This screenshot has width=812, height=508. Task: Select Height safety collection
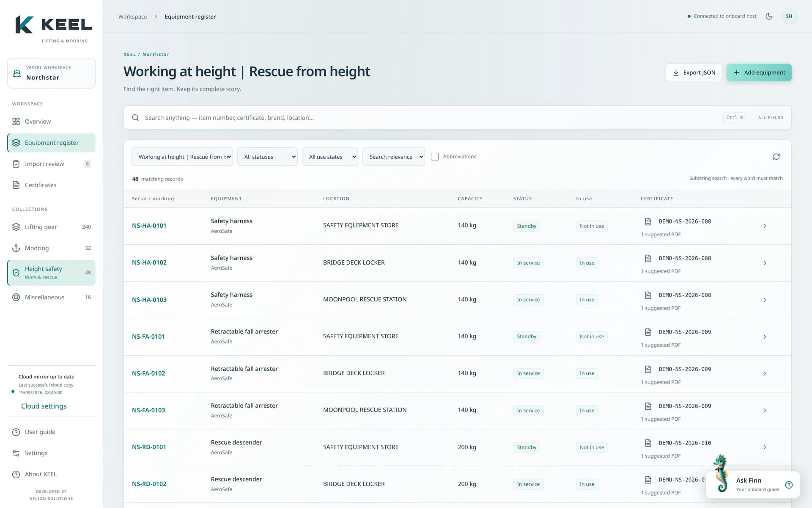51,273
